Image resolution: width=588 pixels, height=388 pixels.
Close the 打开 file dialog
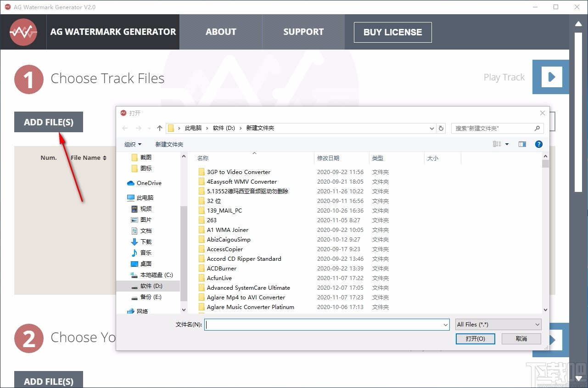pos(542,113)
